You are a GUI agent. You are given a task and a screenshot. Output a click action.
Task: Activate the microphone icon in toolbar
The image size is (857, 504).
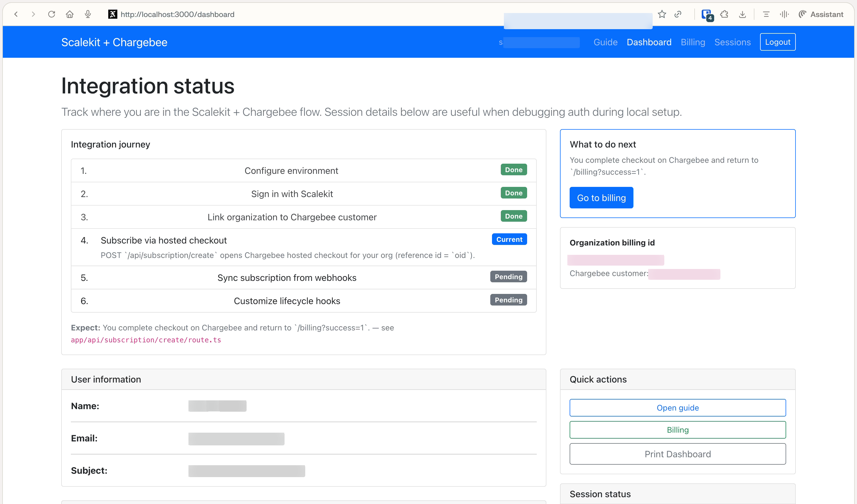pyautogui.click(x=88, y=14)
